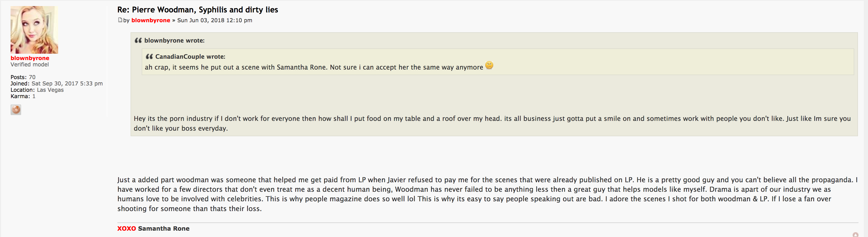The height and width of the screenshot is (237, 868).
Task: Click the quote mark beside CanadianCouple wrote
Action: [x=149, y=57]
